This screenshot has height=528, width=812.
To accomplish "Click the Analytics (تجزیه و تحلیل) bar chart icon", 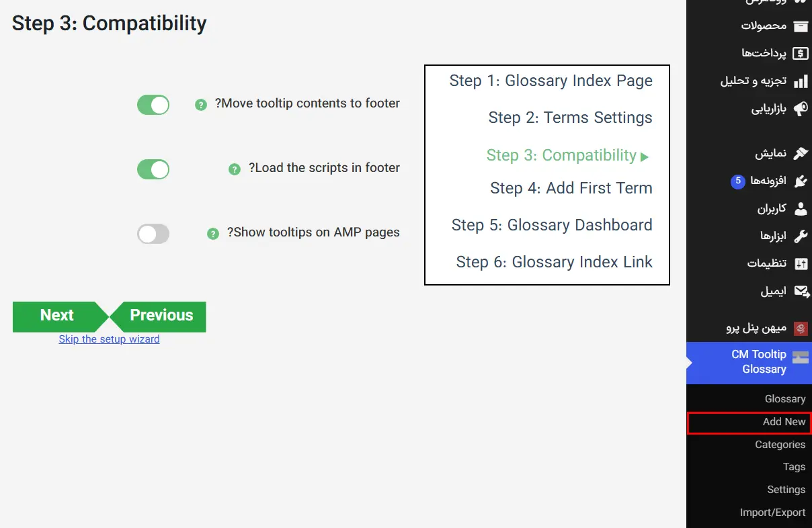I will pyautogui.click(x=801, y=81).
